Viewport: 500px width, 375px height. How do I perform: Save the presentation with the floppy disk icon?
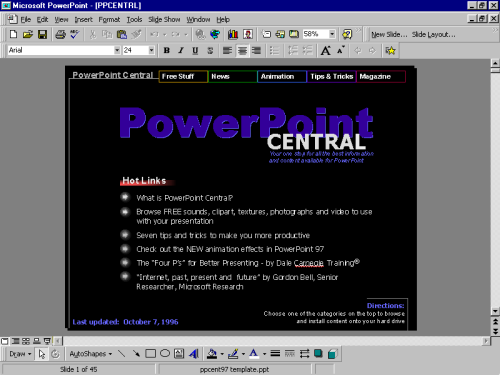42,34
